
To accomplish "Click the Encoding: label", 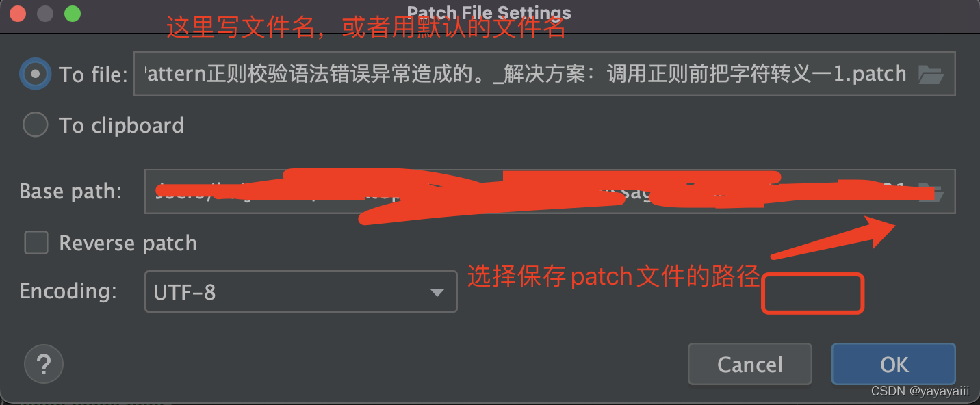I will (68, 291).
